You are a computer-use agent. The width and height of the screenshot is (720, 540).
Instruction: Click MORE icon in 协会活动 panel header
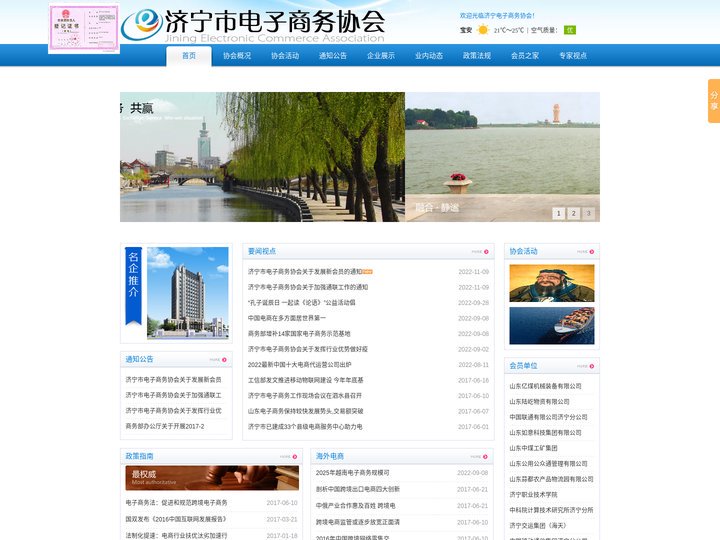click(585, 252)
